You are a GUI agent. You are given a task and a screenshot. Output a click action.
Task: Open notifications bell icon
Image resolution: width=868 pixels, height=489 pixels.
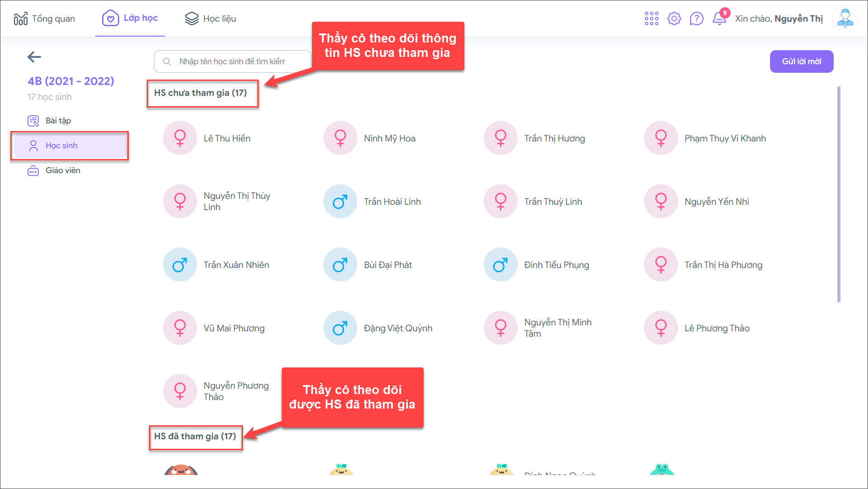pos(719,19)
